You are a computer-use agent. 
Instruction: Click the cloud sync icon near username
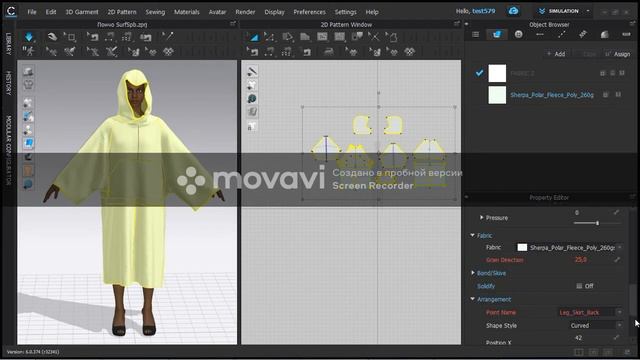513,11
